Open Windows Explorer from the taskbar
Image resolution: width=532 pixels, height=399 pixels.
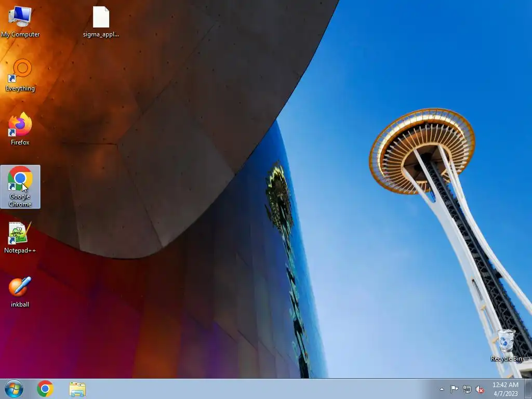(x=77, y=389)
